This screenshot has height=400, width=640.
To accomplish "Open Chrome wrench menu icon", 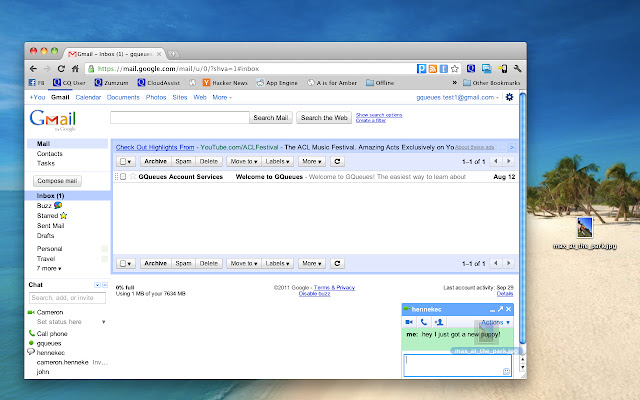I will click(520, 68).
